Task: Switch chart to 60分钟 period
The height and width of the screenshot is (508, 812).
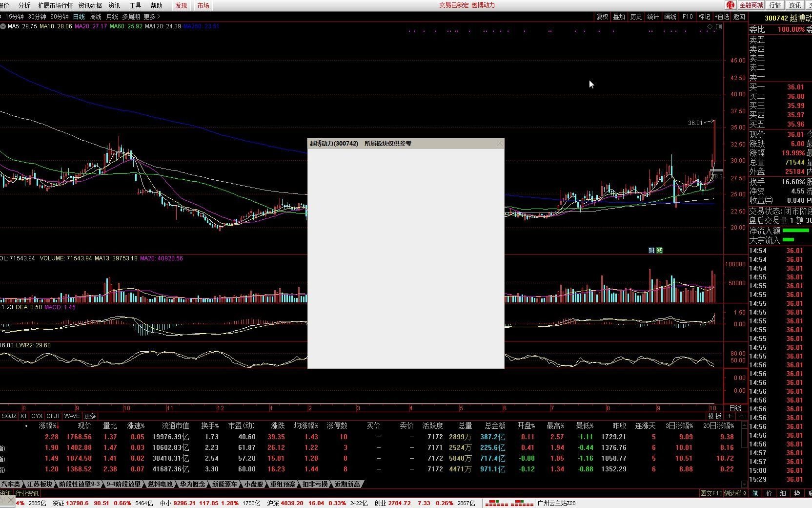Action: click(x=60, y=17)
